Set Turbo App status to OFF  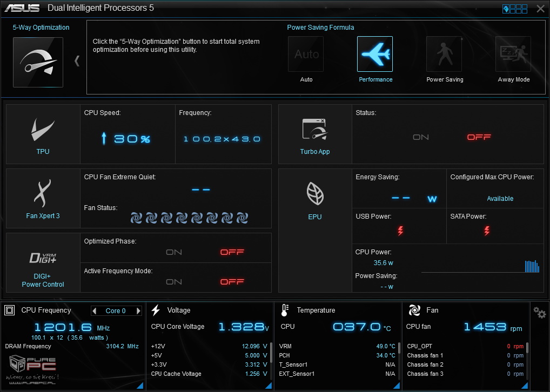pos(479,137)
